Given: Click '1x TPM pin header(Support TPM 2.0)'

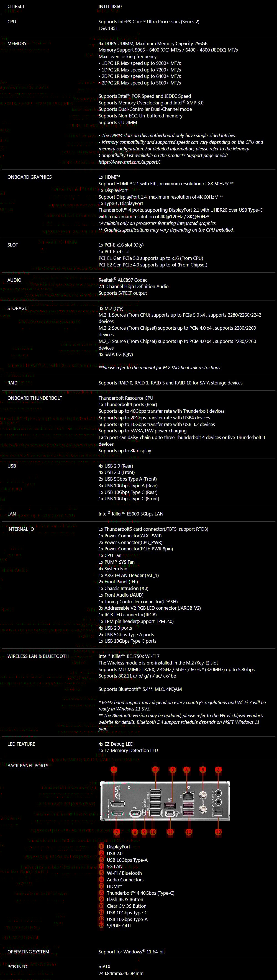Looking at the screenshot, I should pos(136,622).
